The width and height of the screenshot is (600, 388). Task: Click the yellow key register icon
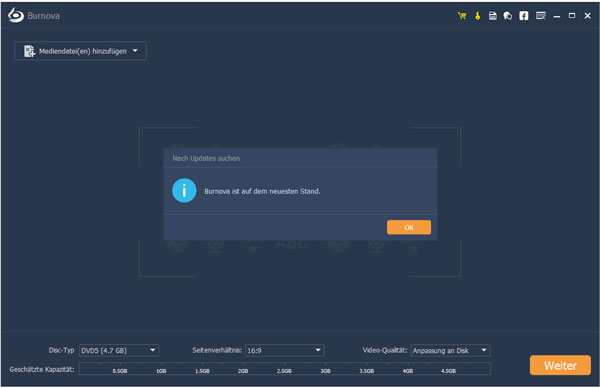point(478,16)
